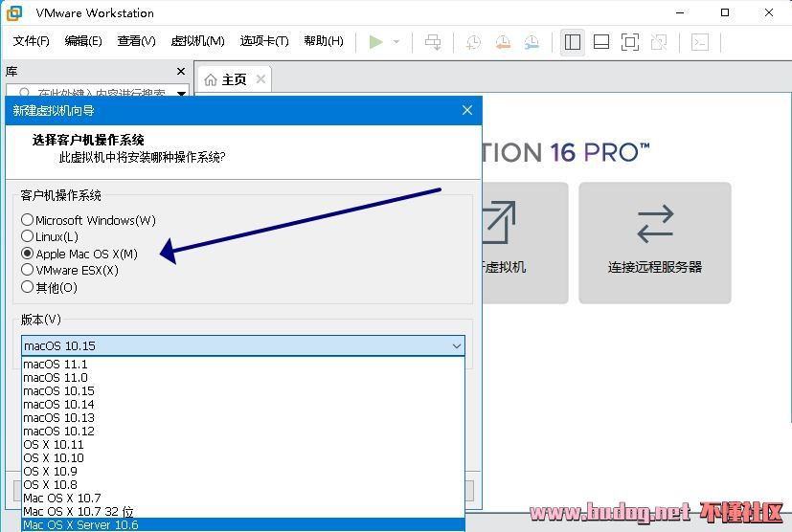Image resolution: width=792 pixels, height=532 pixels.
Task: Click the full screen mode icon
Action: (x=630, y=42)
